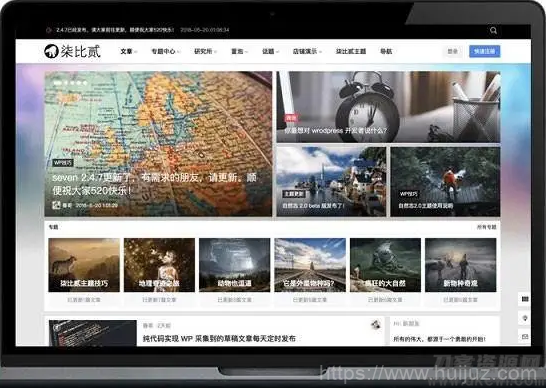Click the 登录 login button
The width and height of the screenshot is (546, 388).
coord(452,51)
